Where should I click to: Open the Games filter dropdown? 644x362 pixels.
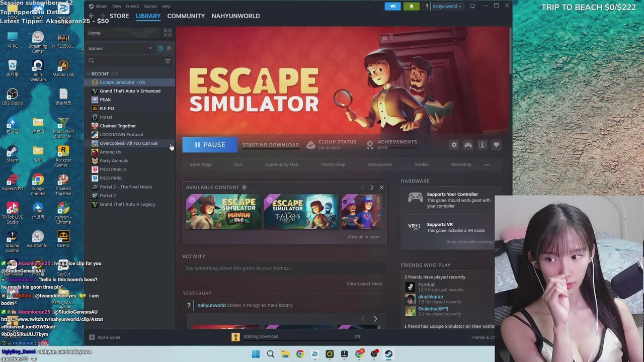(121, 48)
